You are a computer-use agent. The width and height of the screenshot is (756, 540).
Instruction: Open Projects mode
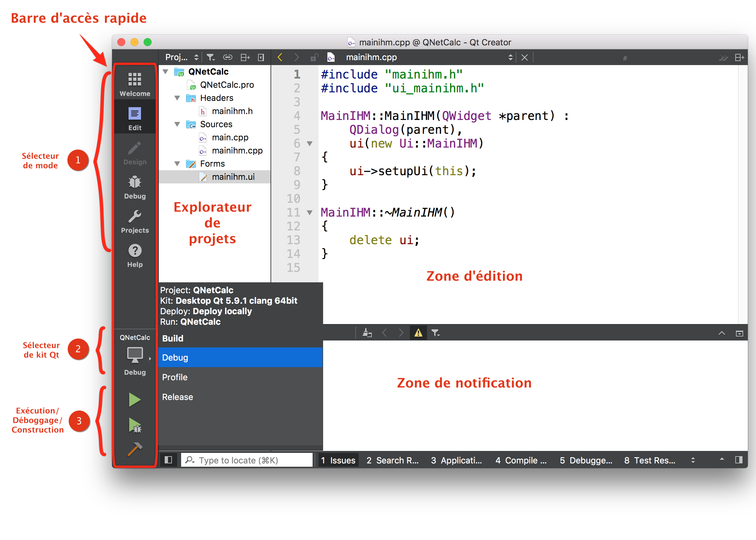pos(135,222)
